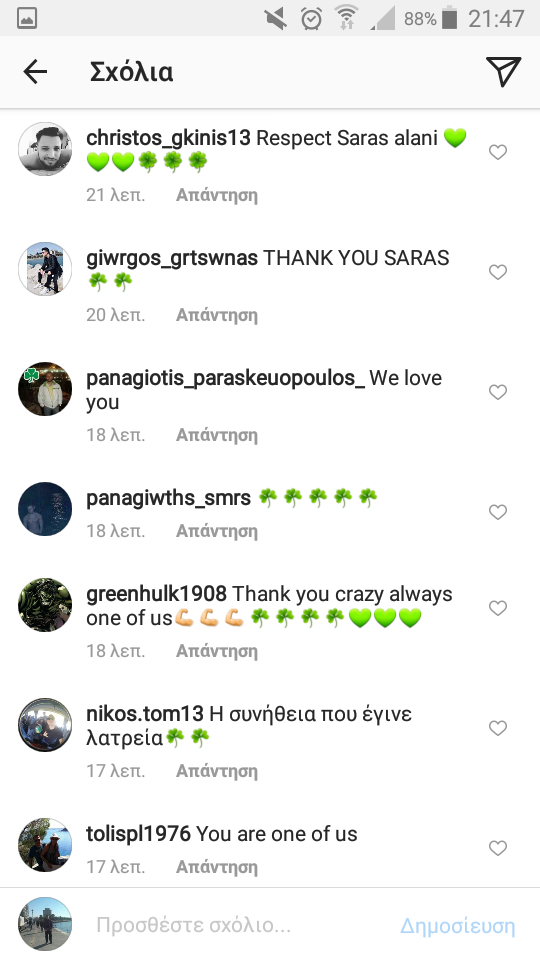Open greenhulk1908's Hulk avatar
Image resolution: width=540 pixels, height=960 pixels.
coord(45,605)
